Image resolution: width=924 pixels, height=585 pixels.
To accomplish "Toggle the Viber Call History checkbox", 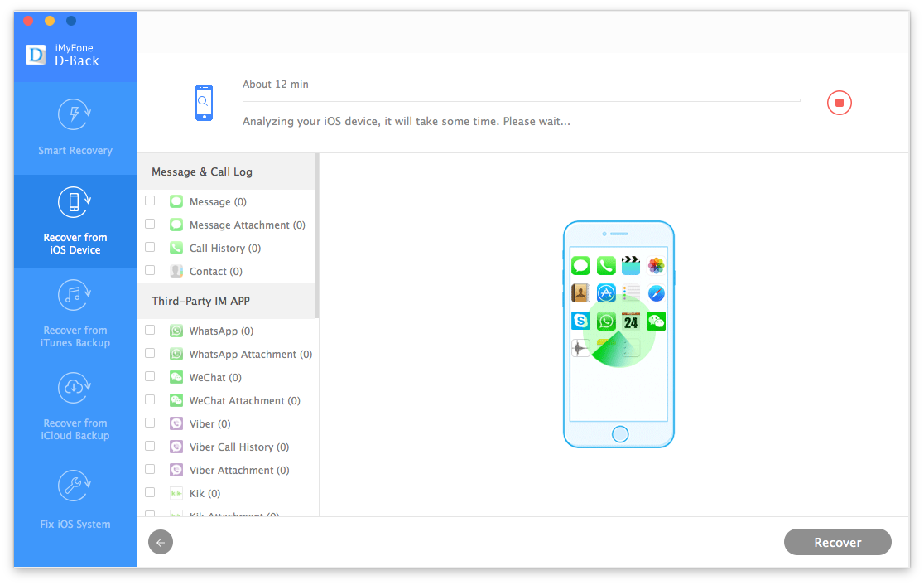I will pos(150,446).
